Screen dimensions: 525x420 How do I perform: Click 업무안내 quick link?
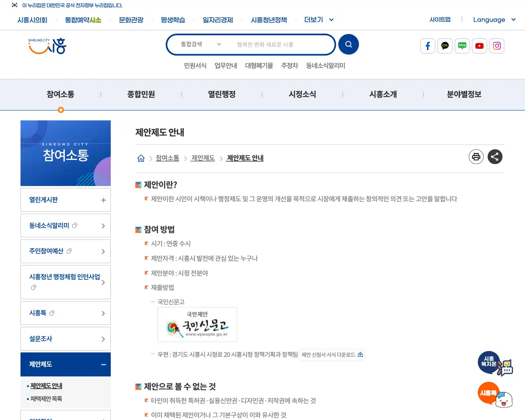coord(226,66)
